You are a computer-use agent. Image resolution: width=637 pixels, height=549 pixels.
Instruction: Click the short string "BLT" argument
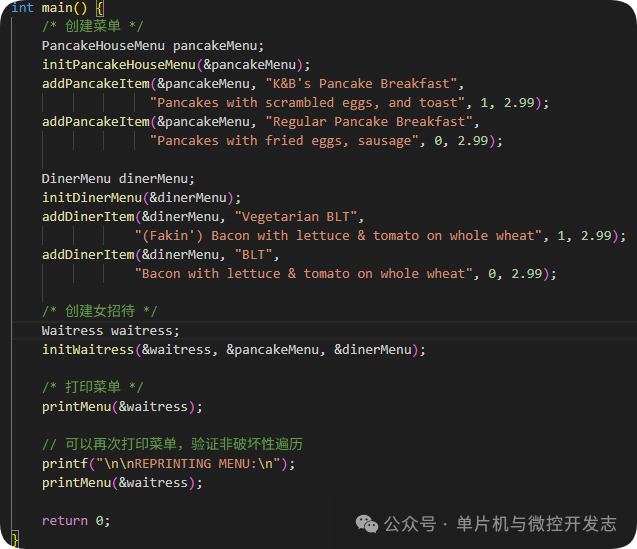tap(254, 255)
